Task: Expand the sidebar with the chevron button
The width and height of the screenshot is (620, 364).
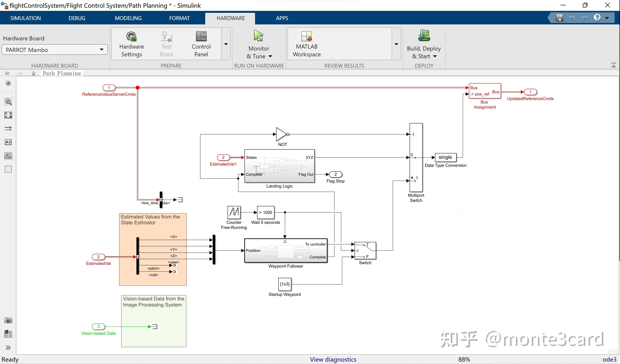Action: 8,348
